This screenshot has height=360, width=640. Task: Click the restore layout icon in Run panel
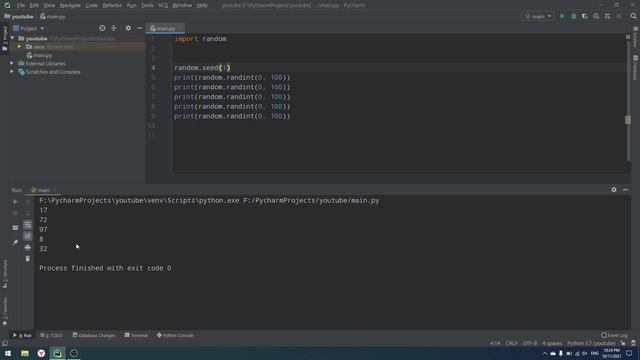15,228
